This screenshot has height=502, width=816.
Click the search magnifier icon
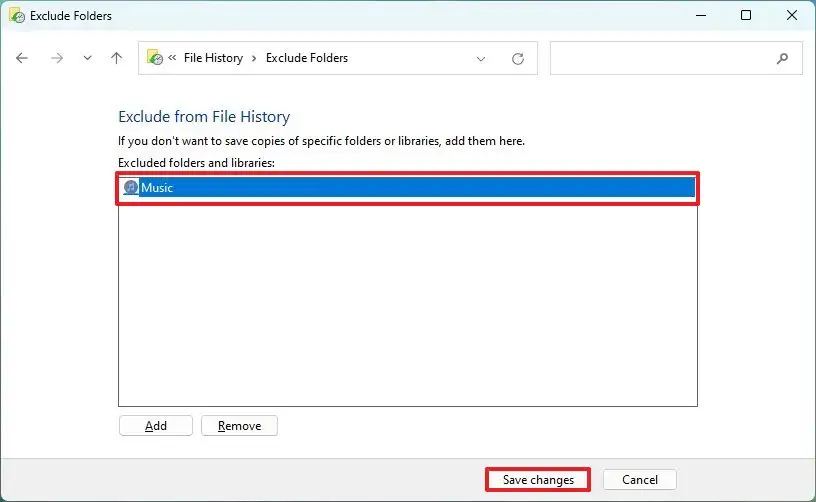(783, 58)
